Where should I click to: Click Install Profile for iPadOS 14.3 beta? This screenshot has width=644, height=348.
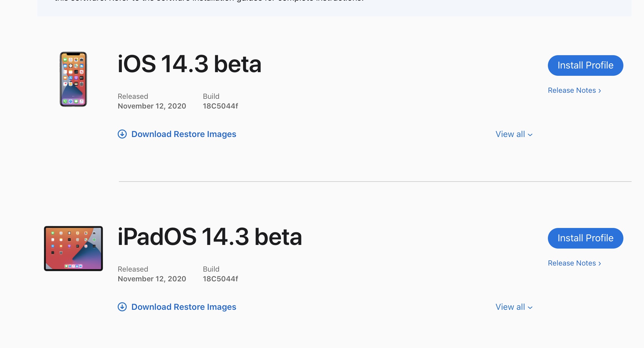pyautogui.click(x=585, y=238)
